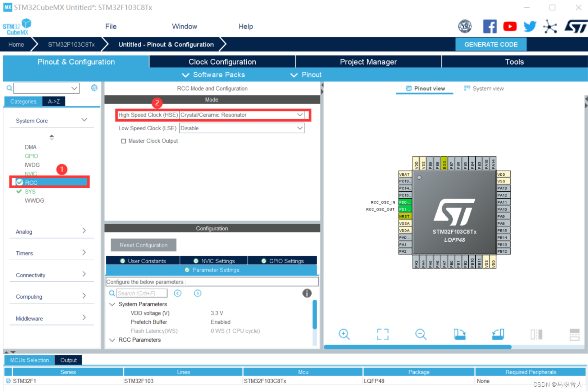Open the ST community network icon
Image resolution: width=588 pixels, height=391 pixels.
pos(550,27)
